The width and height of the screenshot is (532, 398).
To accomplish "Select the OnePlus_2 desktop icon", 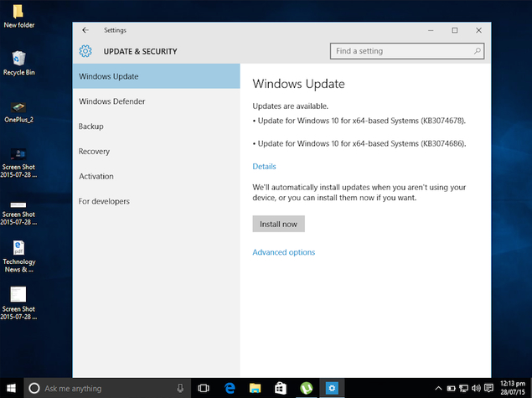I will [x=18, y=112].
